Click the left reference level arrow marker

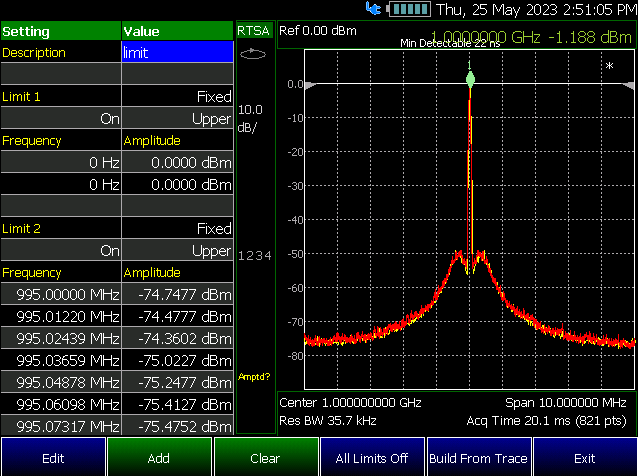tap(310, 85)
